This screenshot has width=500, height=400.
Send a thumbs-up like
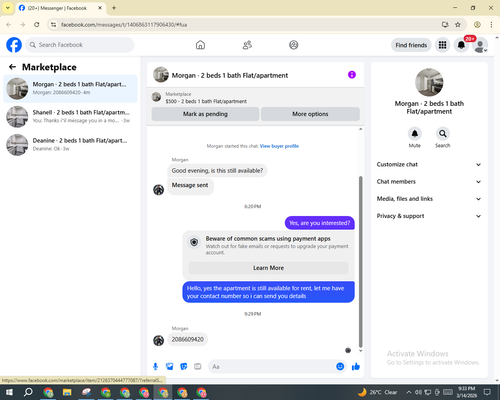click(x=356, y=367)
